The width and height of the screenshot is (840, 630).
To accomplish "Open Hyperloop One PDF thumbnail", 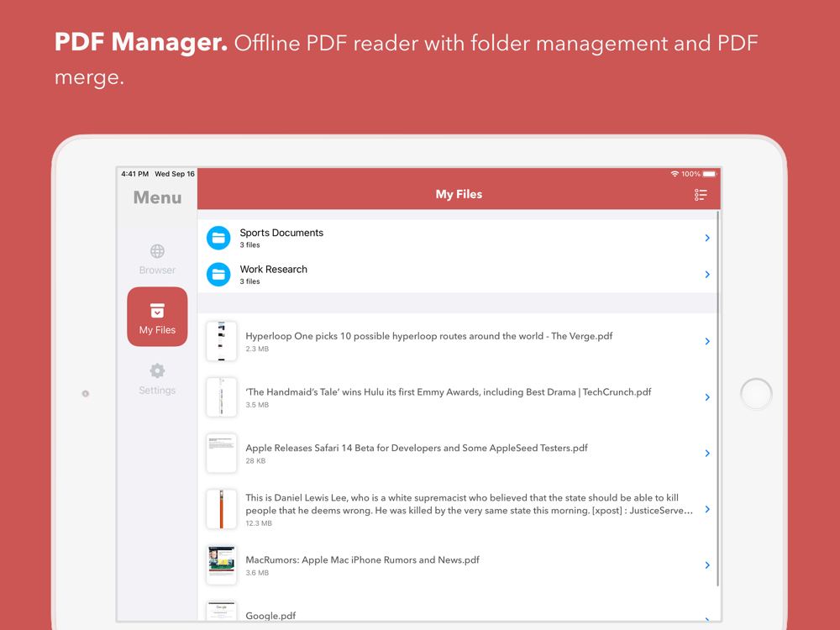I will tap(221, 341).
